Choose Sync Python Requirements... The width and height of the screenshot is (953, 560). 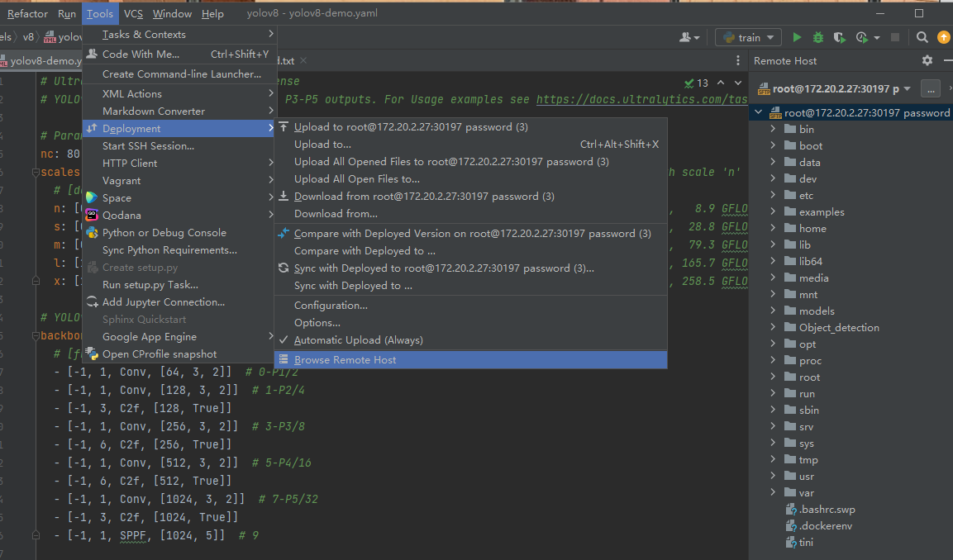click(x=179, y=249)
